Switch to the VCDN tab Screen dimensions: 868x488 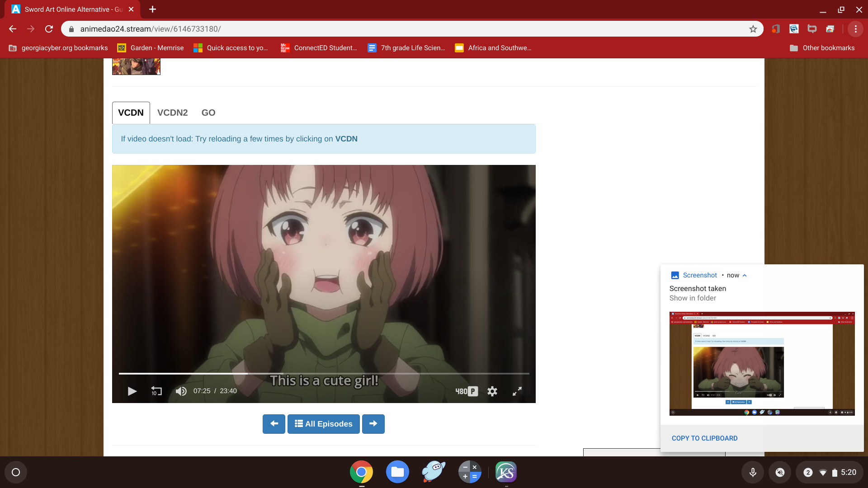tap(131, 113)
